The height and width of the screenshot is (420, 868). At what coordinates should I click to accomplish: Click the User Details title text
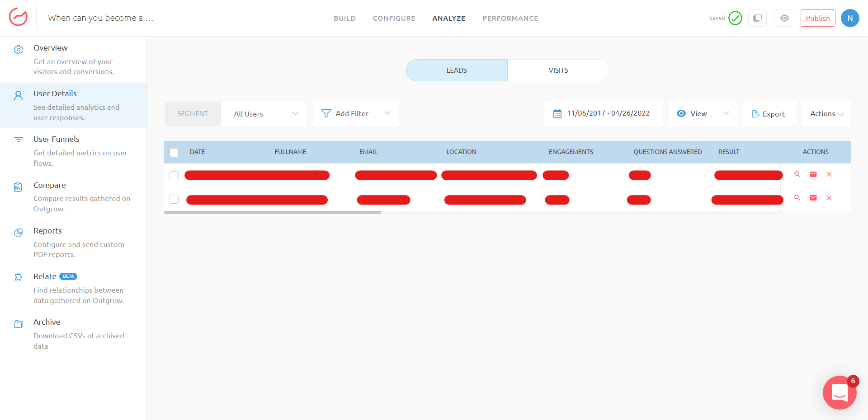tap(55, 93)
